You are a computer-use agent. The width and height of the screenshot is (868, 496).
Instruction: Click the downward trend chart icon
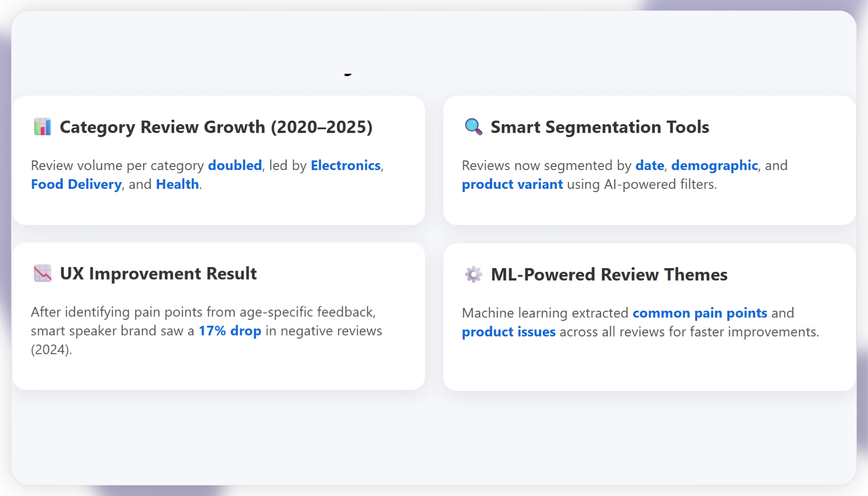[x=43, y=273]
